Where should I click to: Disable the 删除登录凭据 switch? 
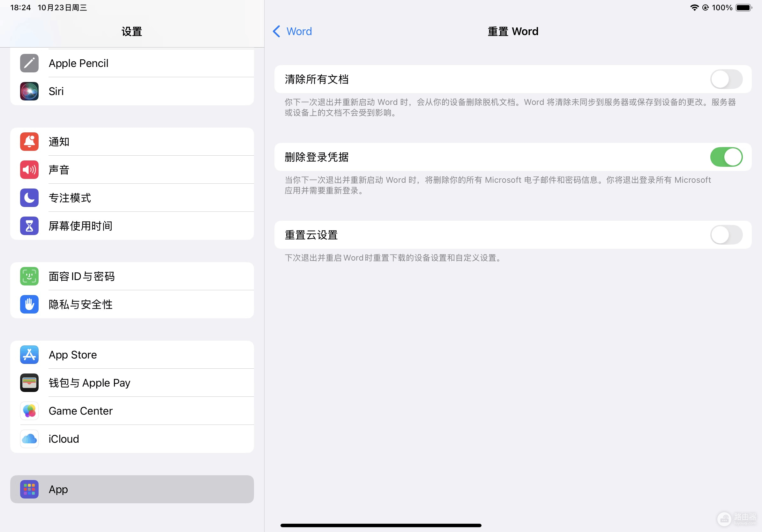pos(726,157)
